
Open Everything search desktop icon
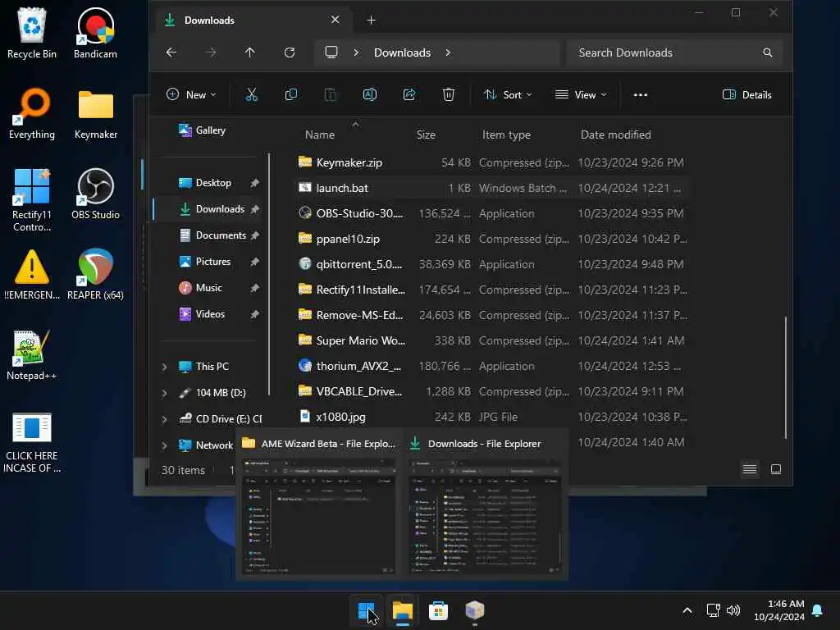coord(32,113)
